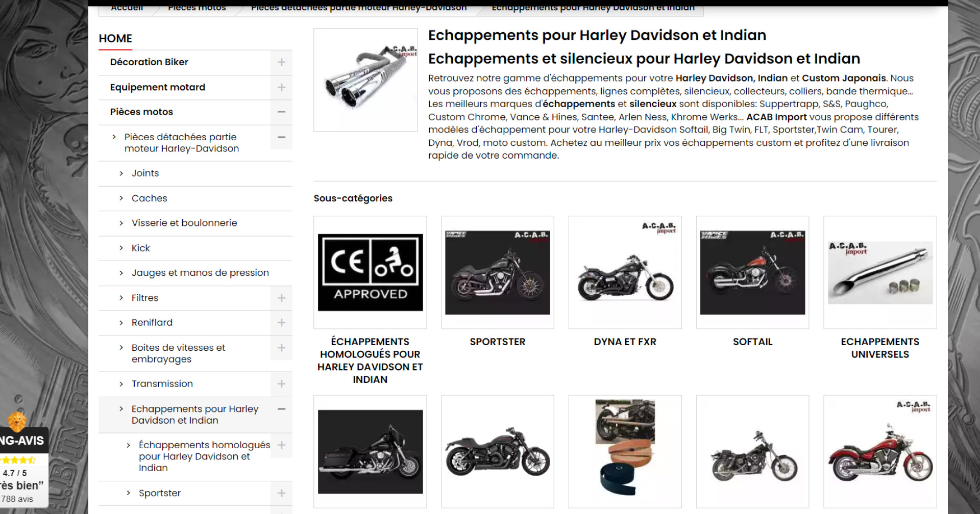Expand the Filtres submenu plus icon
This screenshot has width=980, height=514.
(x=281, y=298)
